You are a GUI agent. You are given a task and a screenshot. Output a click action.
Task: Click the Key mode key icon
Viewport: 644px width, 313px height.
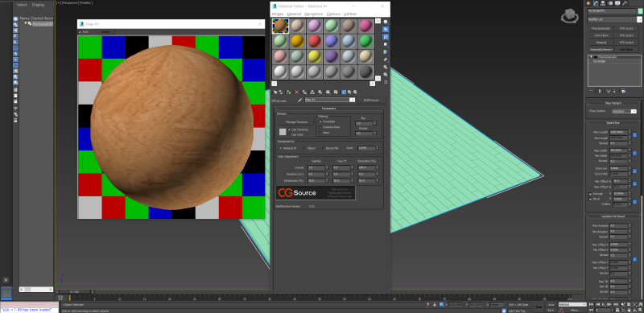[539, 307]
